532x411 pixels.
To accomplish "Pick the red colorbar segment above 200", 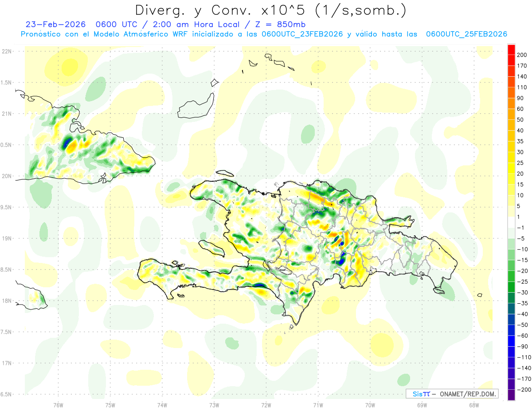I will click(512, 50).
